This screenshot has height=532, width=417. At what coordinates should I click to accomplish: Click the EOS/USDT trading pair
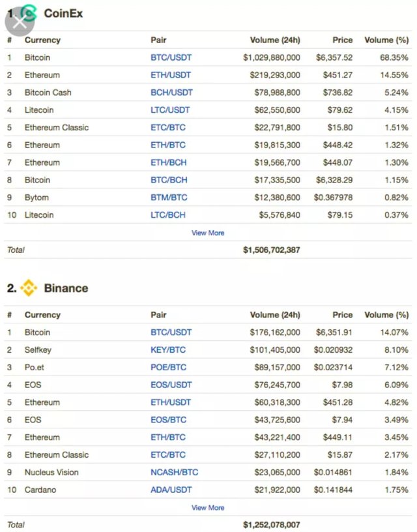click(171, 385)
